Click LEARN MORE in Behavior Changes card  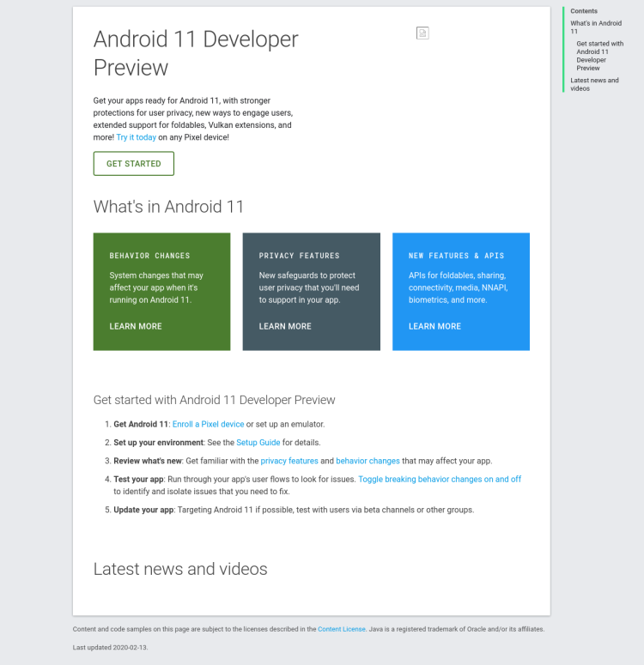(136, 326)
